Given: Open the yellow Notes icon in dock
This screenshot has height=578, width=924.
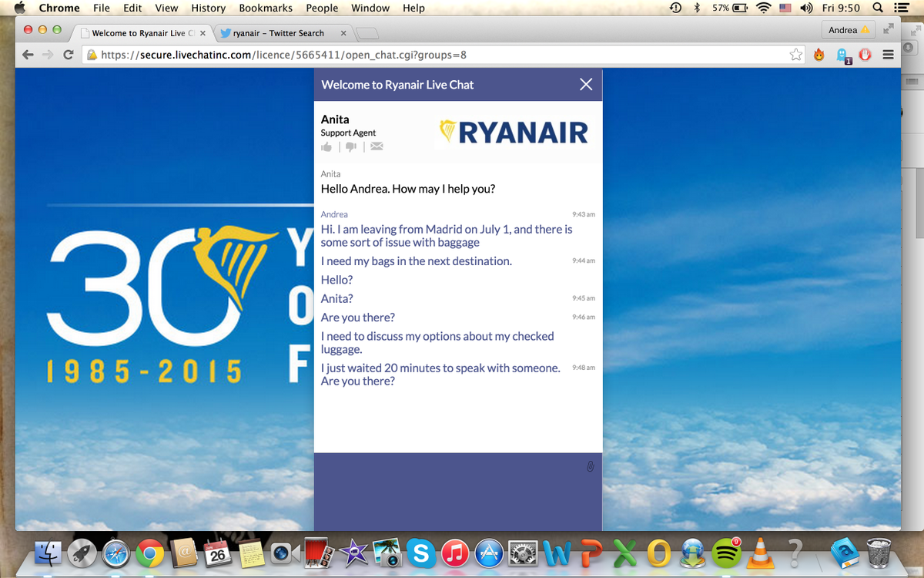Looking at the screenshot, I should [x=251, y=552].
